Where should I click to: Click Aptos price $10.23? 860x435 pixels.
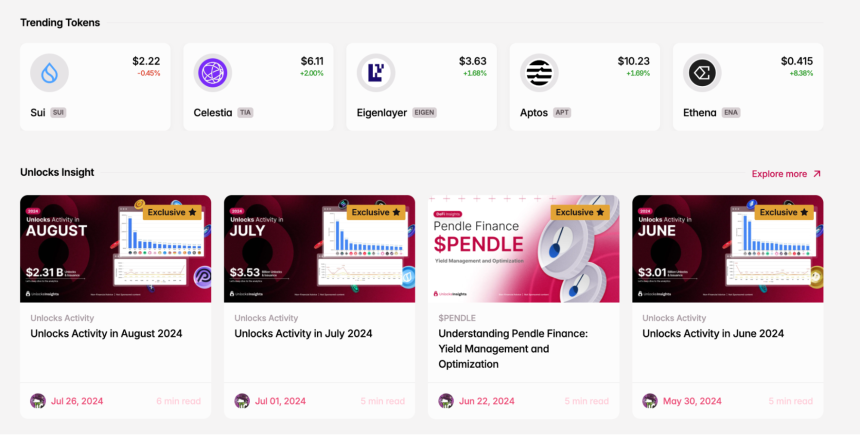pos(633,61)
